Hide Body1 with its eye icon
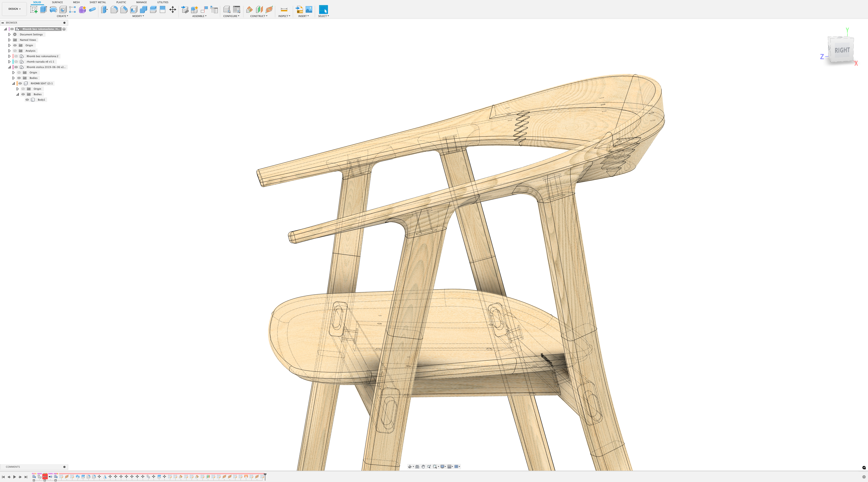The height and width of the screenshot is (482, 868). coord(27,99)
